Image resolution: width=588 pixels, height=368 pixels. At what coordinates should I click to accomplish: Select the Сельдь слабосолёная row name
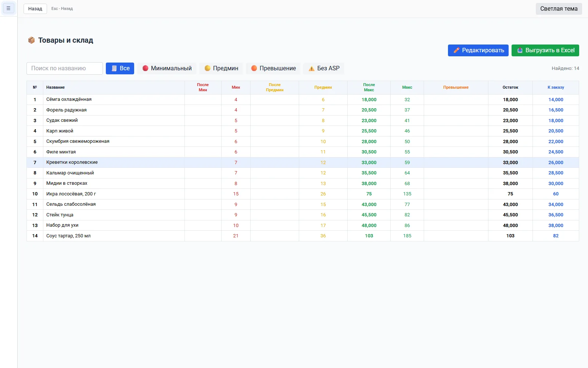pos(71,204)
